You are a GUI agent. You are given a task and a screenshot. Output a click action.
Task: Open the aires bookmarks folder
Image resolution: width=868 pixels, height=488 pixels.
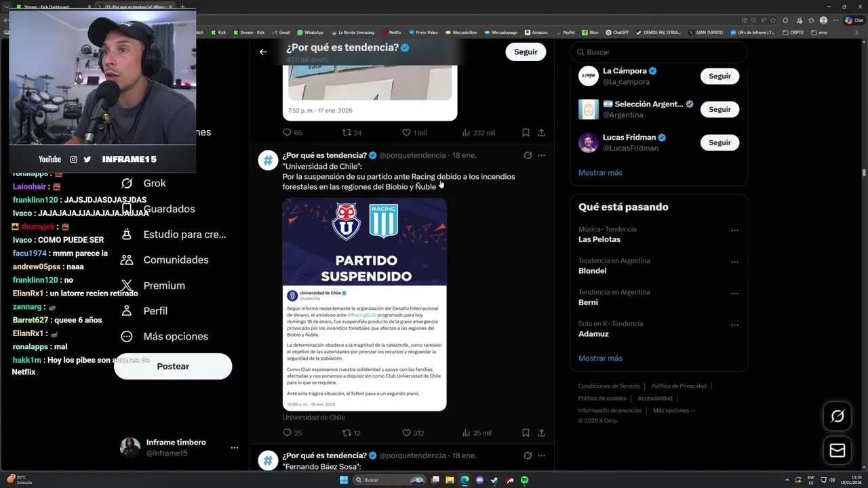[x=819, y=32]
